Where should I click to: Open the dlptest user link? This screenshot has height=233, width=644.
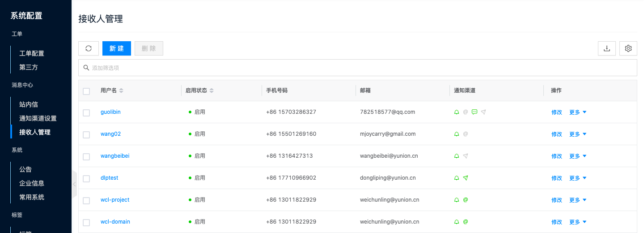(x=110, y=178)
